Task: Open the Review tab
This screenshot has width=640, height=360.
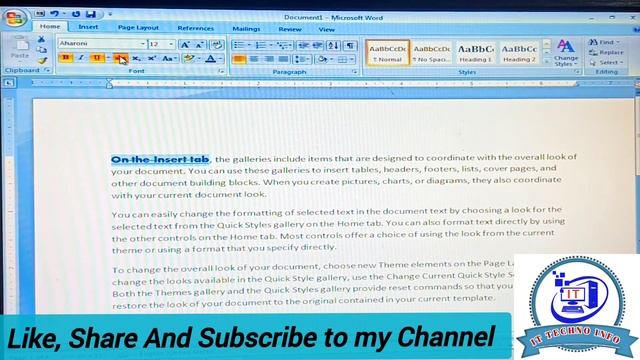Action: point(290,29)
